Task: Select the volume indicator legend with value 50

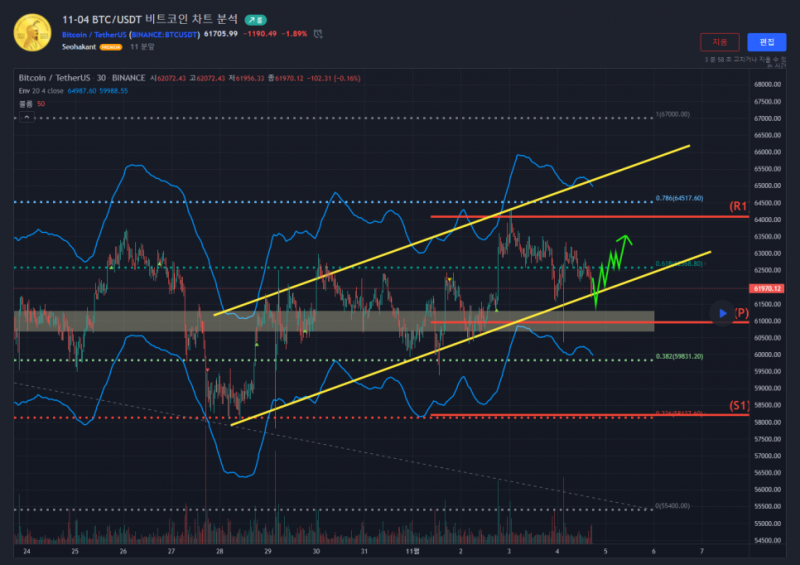Action: coord(32,103)
